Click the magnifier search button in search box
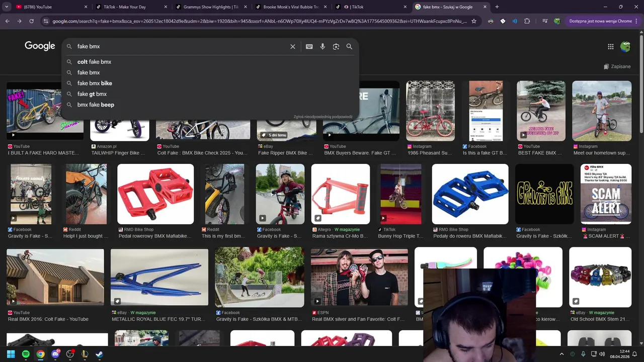This screenshot has width=644, height=362. (349, 46)
